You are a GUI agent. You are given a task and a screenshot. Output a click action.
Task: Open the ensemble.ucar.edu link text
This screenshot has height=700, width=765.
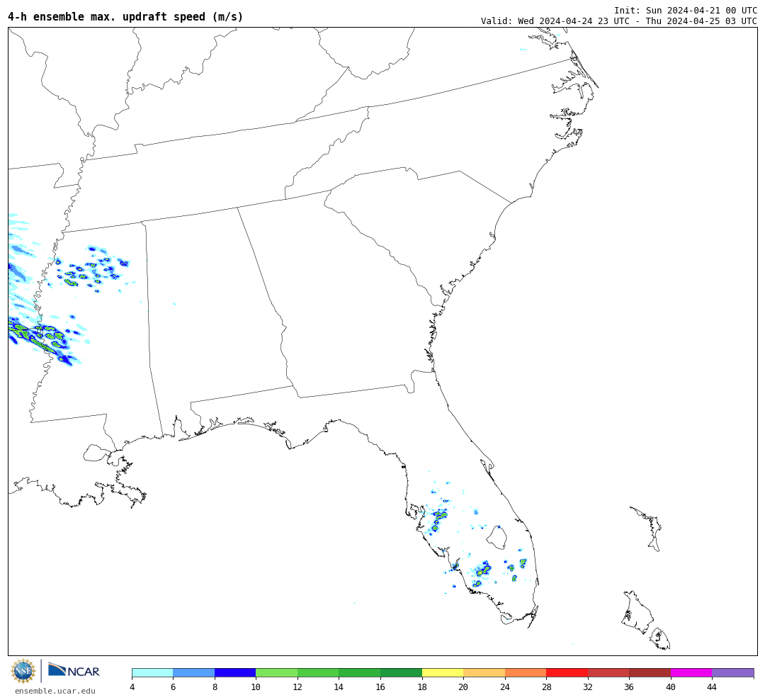[55, 691]
